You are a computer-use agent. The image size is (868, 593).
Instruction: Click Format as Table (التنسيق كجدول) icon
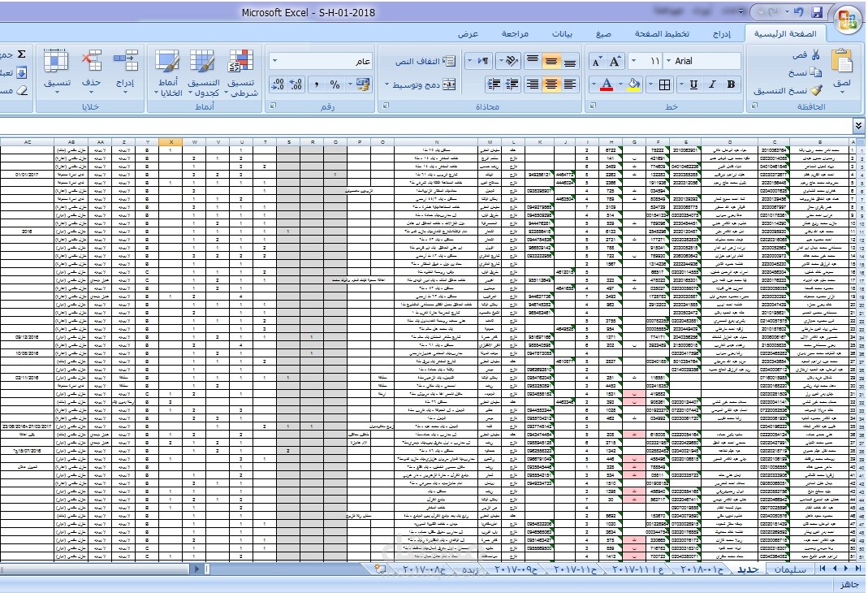203,61
